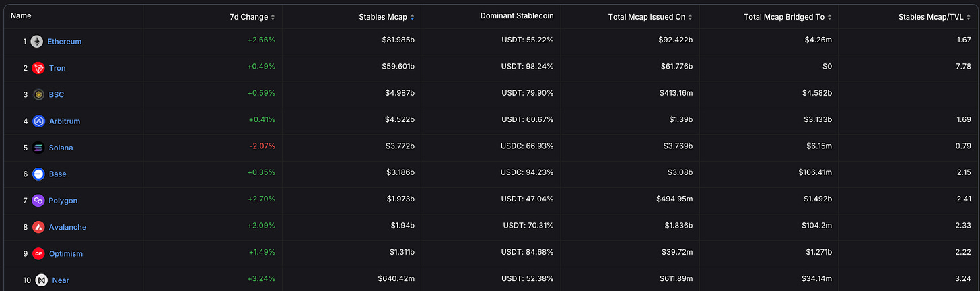Sort table by 7d Change column
The image size is (980, 291).
(273, 17)
